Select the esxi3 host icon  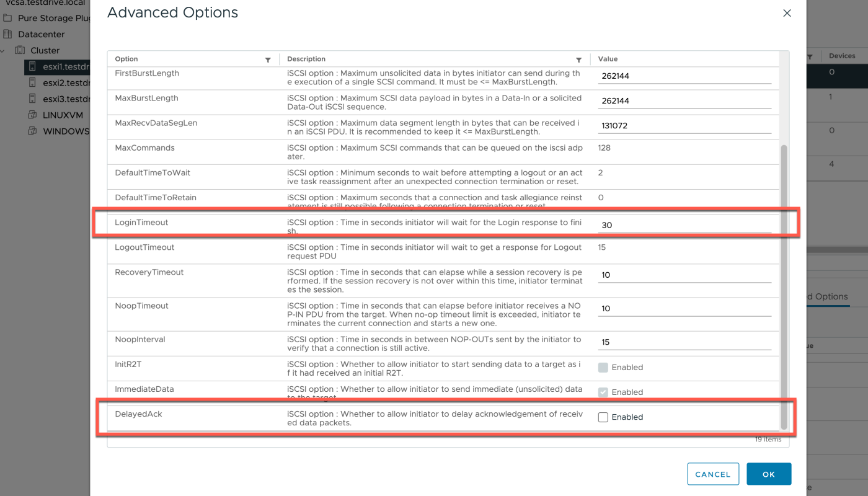click(32, 99)
